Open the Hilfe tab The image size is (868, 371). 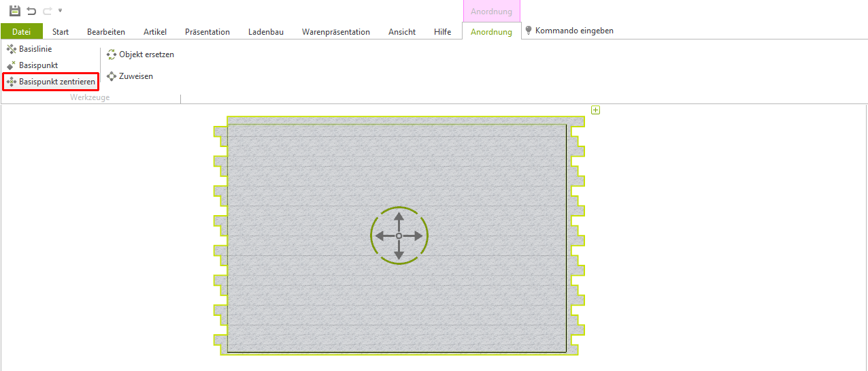442,32
